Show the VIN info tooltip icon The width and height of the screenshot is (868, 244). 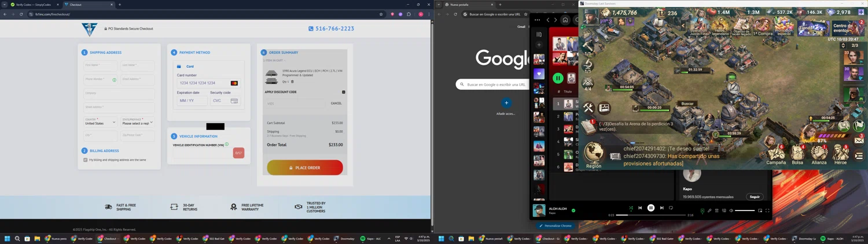[x=227, y=145]
